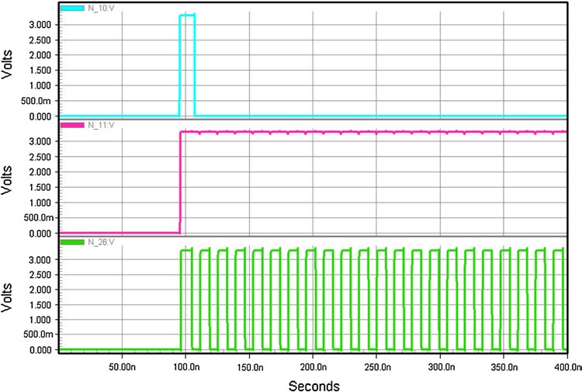Viewport: 582px width, 392px height.
Task: Select the N_11:V trace label
Action: point(100,126)
